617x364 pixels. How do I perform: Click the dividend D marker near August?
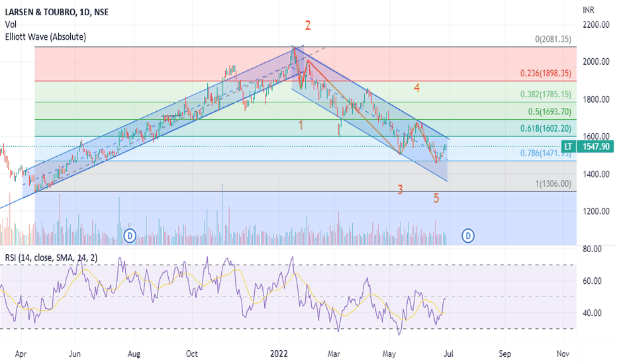(130, 236)
